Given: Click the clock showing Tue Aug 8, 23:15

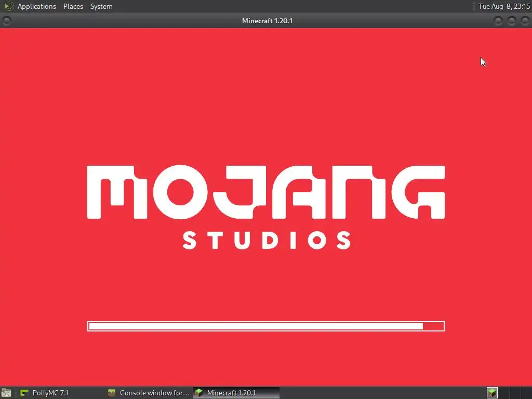Looking at the screenshot, I should [x=504, y=6].
